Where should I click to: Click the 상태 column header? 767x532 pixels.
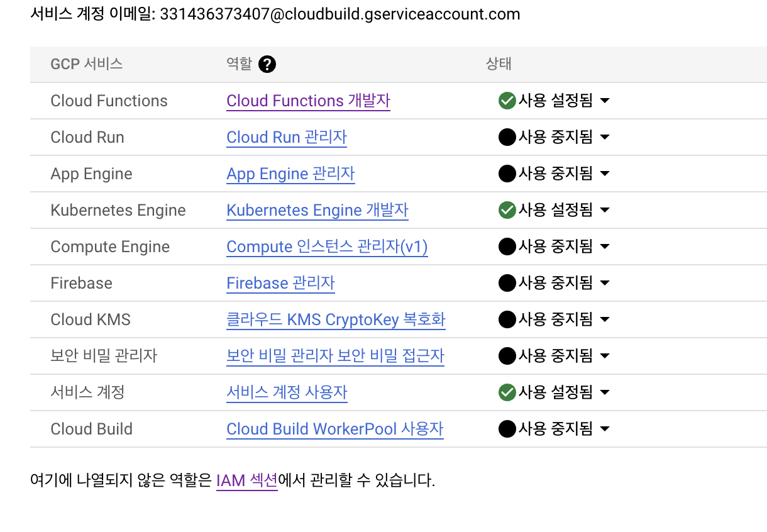pyautogui.click(x=499, y=64)
